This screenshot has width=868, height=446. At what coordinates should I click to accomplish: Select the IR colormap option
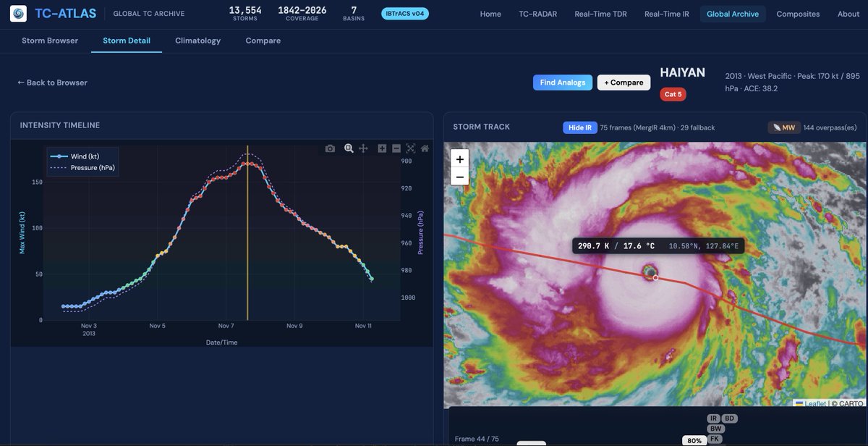(713, 418)
